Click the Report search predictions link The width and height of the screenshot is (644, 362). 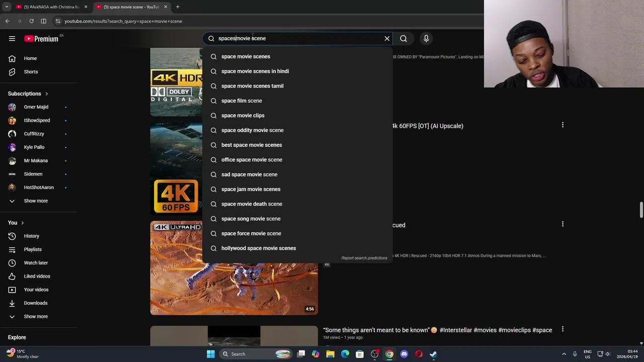[364, 258]
